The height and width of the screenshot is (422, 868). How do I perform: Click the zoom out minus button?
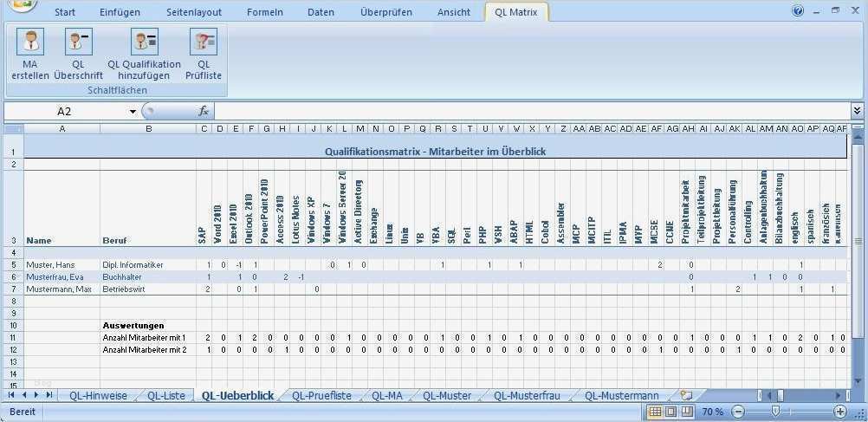coord(738,412)
